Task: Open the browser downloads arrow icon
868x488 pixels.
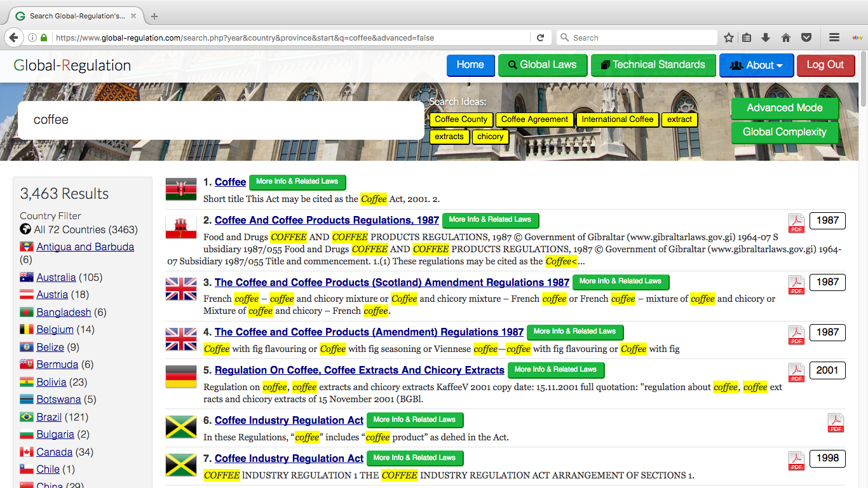Action: 766,37
